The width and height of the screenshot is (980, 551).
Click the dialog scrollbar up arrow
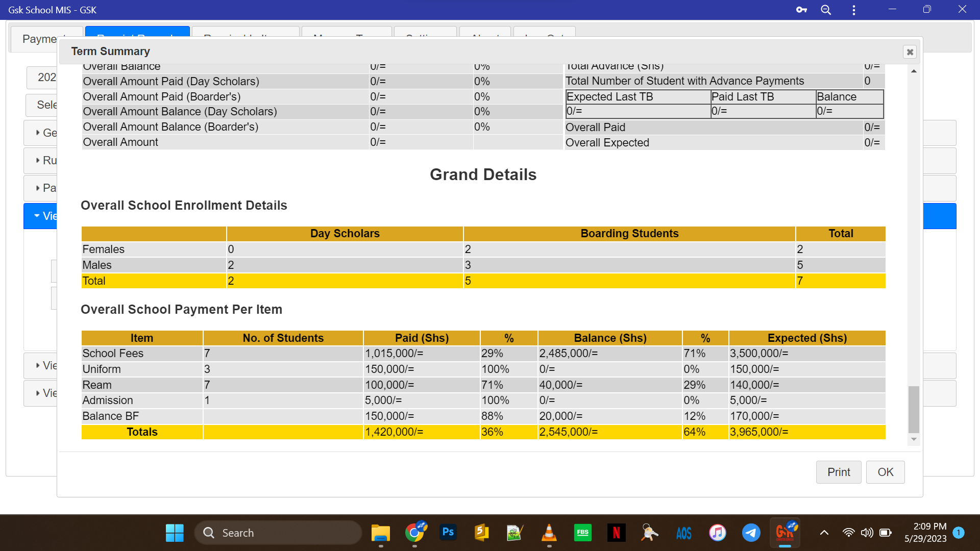914,71
